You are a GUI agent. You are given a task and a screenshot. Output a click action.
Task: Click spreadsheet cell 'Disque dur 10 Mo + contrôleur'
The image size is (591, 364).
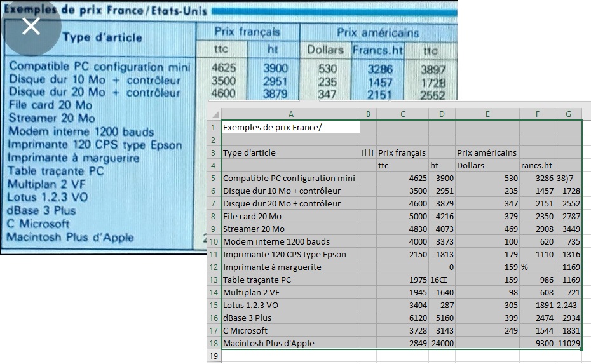pos(290,191)
